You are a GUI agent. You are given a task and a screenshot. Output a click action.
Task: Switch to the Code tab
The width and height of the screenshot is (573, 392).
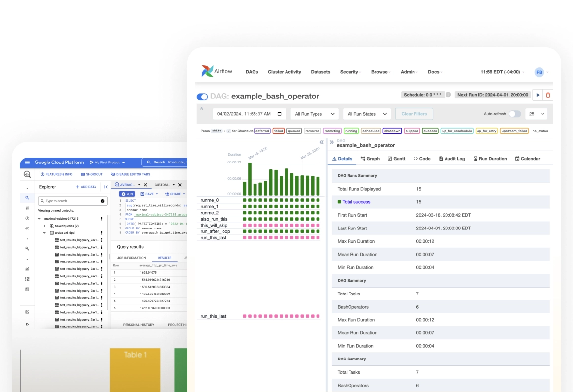[x=422, y=159]
